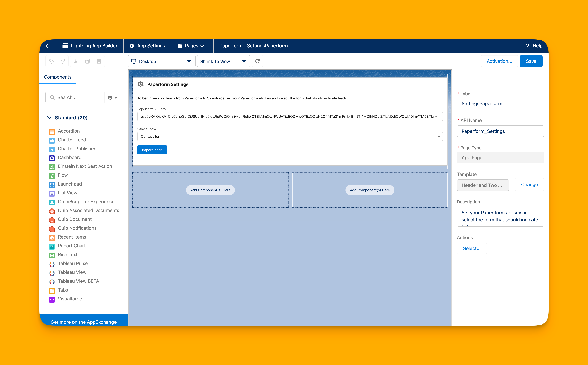
Task: Click the Import leads button
Action: (x=152, y=150)
